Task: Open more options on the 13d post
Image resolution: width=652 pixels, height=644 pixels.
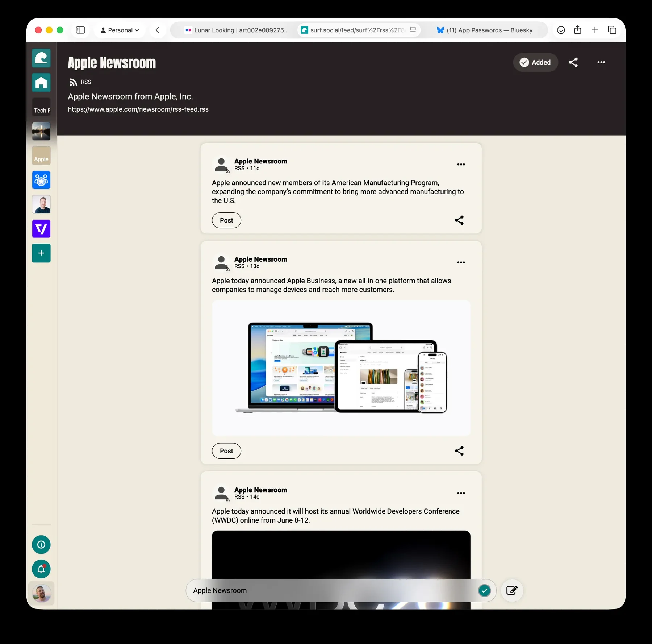Action: click(461, 262)
